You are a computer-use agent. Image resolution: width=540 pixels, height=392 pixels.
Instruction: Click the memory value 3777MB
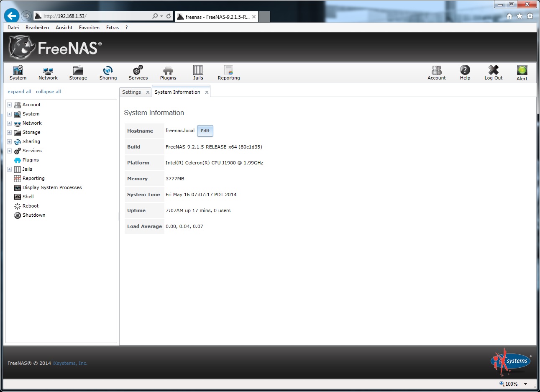175,179
